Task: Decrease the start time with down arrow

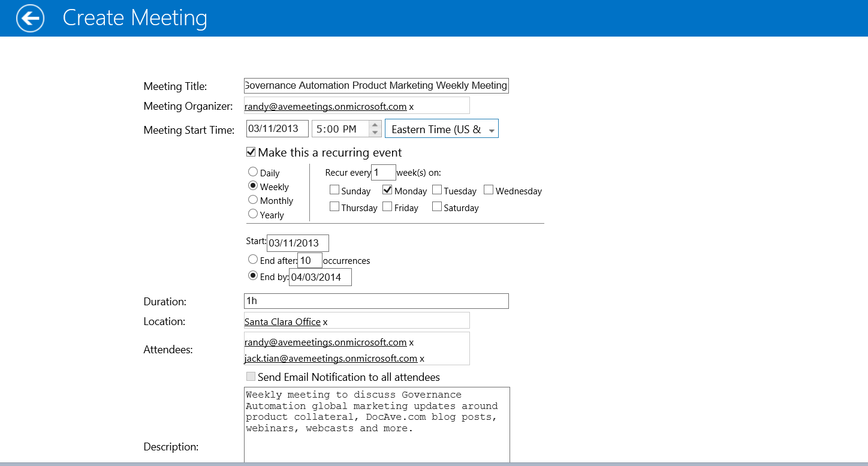Action: 375,133
